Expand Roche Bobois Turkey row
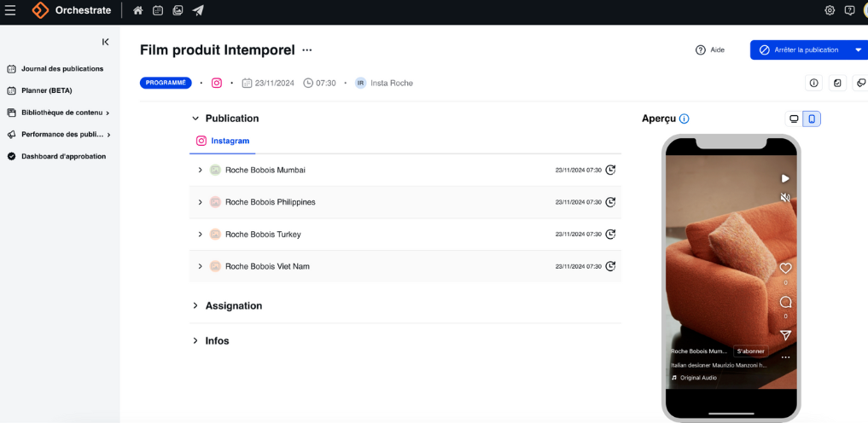The image size is (868, 423). point(201,235)
